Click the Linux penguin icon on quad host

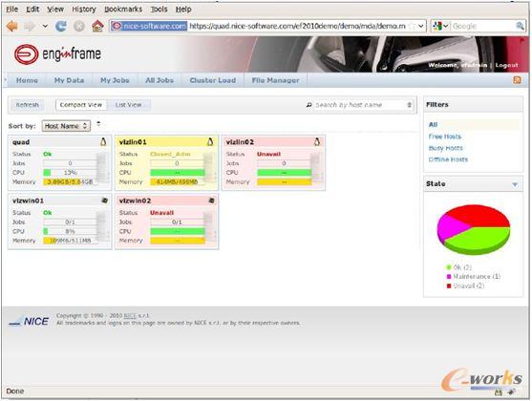[x=103, y=142]
